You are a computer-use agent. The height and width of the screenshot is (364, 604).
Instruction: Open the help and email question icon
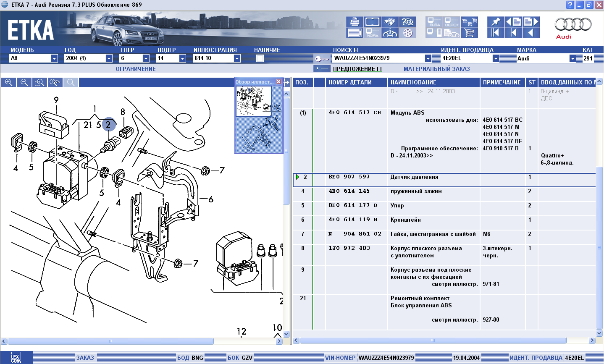click(x=407, y=22)
